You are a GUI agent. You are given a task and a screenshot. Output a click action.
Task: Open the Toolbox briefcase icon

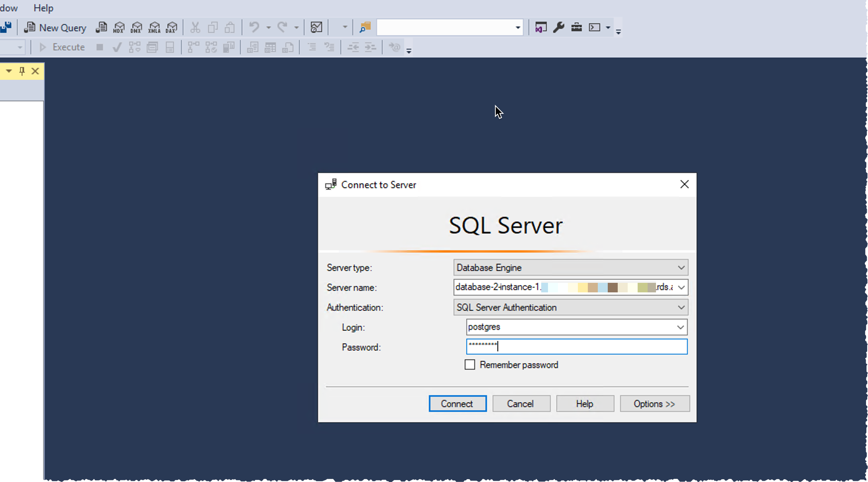[576, 27]
